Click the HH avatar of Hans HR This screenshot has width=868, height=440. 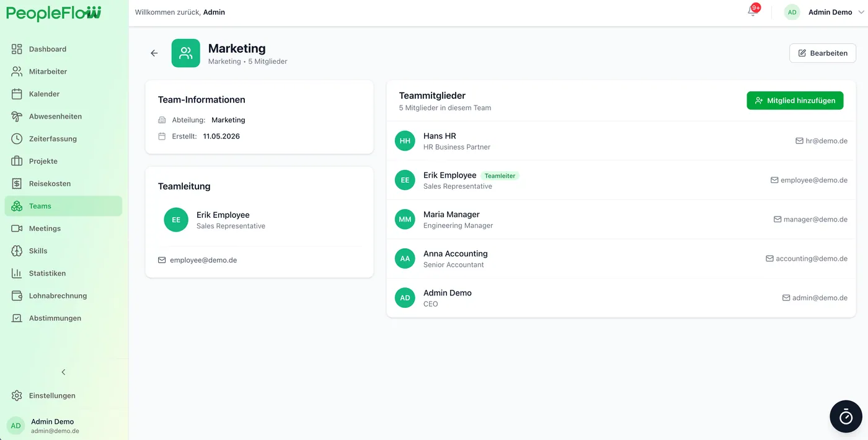(x=405, y=141)
